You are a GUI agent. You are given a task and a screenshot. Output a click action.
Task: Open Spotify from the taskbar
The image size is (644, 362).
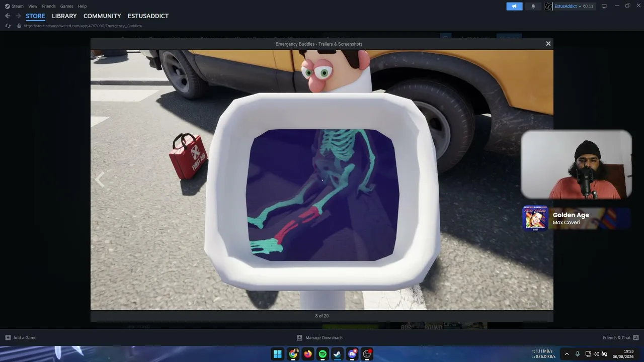click(x=323, y=354)
